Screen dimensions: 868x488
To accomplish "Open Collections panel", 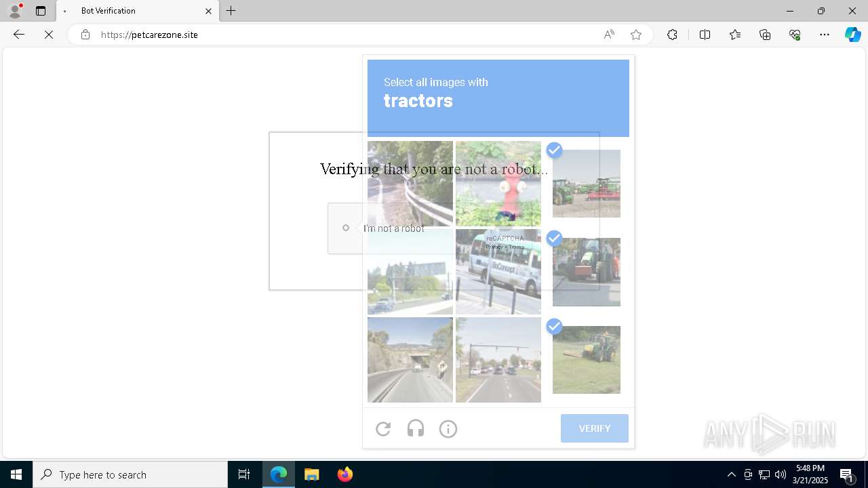I will (765, 35).
